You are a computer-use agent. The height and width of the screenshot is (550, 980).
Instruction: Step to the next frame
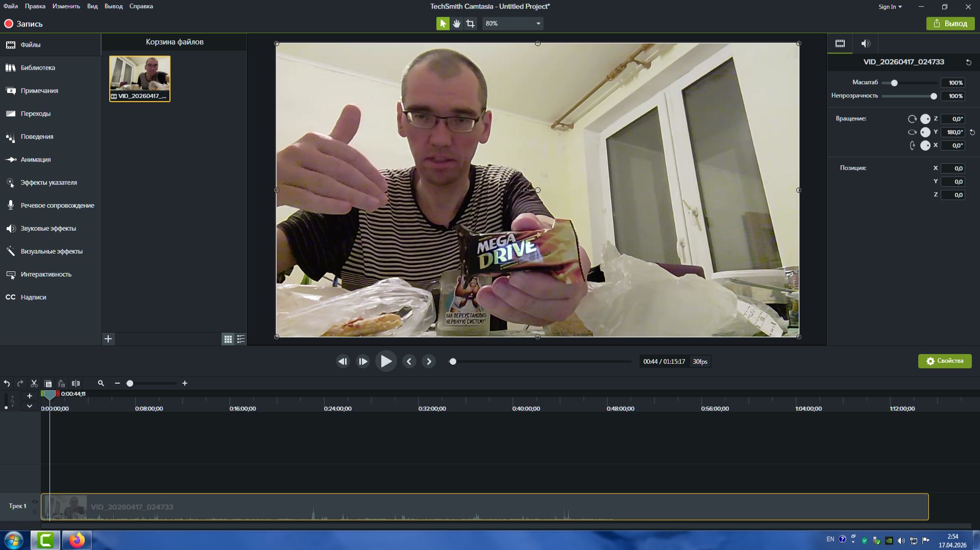(363, 361)
